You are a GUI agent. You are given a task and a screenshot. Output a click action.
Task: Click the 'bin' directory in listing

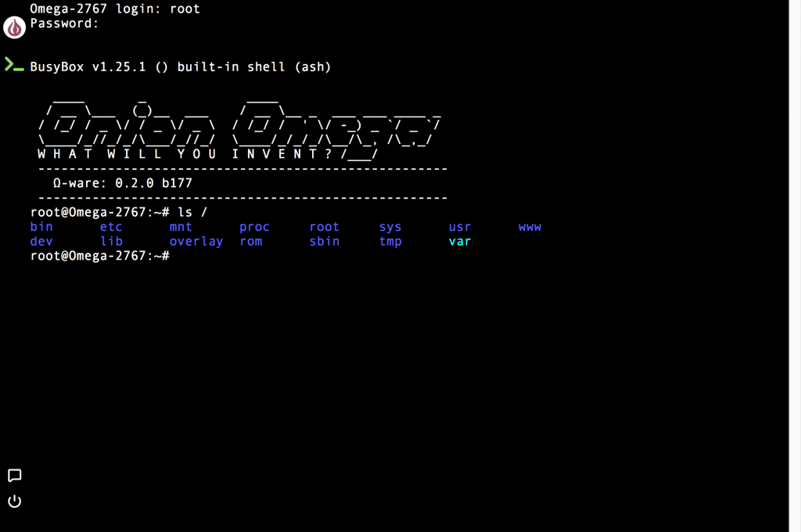pos(41,227)
